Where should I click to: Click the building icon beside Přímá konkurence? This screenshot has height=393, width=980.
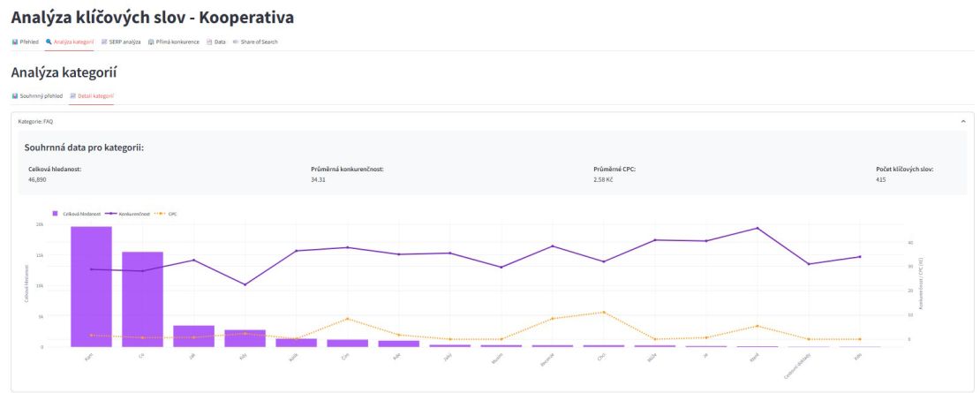[x=151, y=42]
